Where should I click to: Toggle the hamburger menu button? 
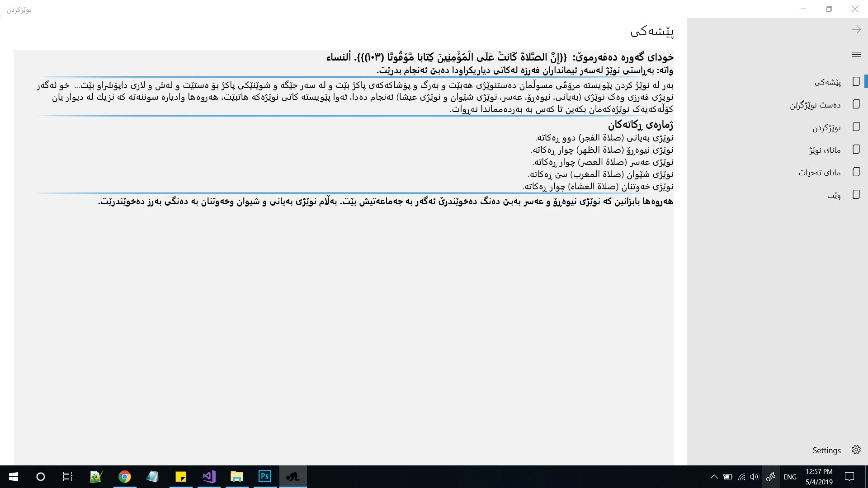(856, 55)
